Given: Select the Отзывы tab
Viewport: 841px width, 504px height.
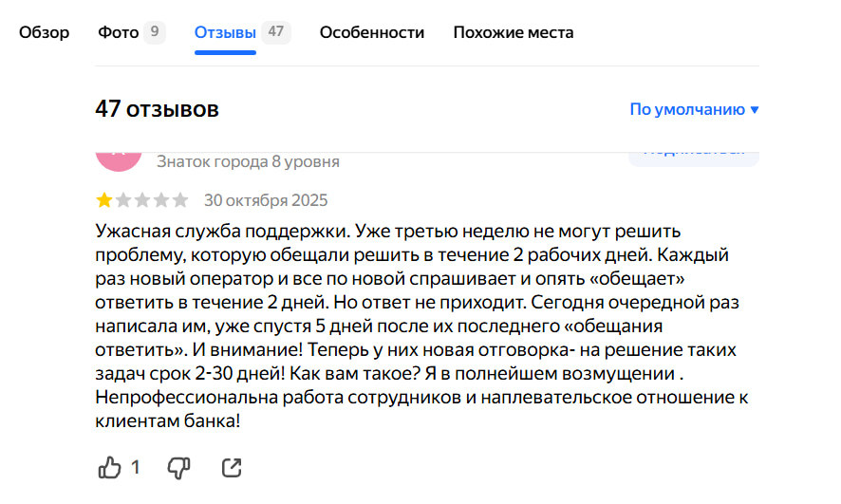Looking at the screenshot, I should pos(225,32).
